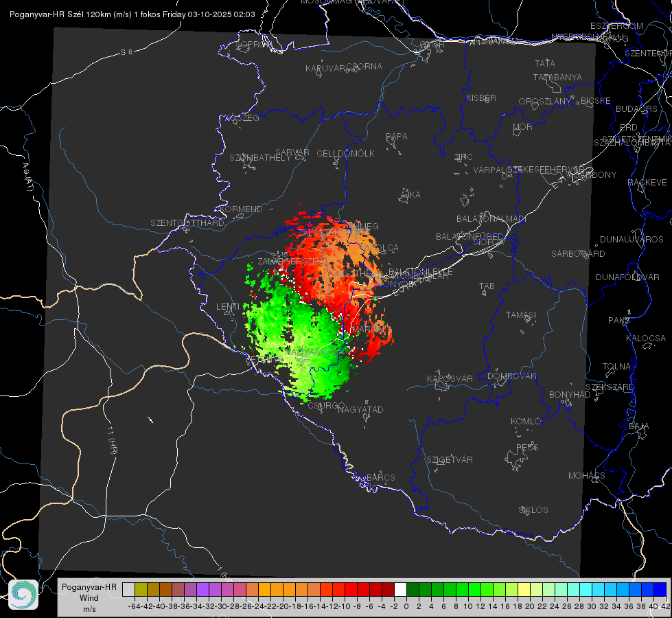
Task: Click the swirl logo beside the legend
Action: pos(23,595)
